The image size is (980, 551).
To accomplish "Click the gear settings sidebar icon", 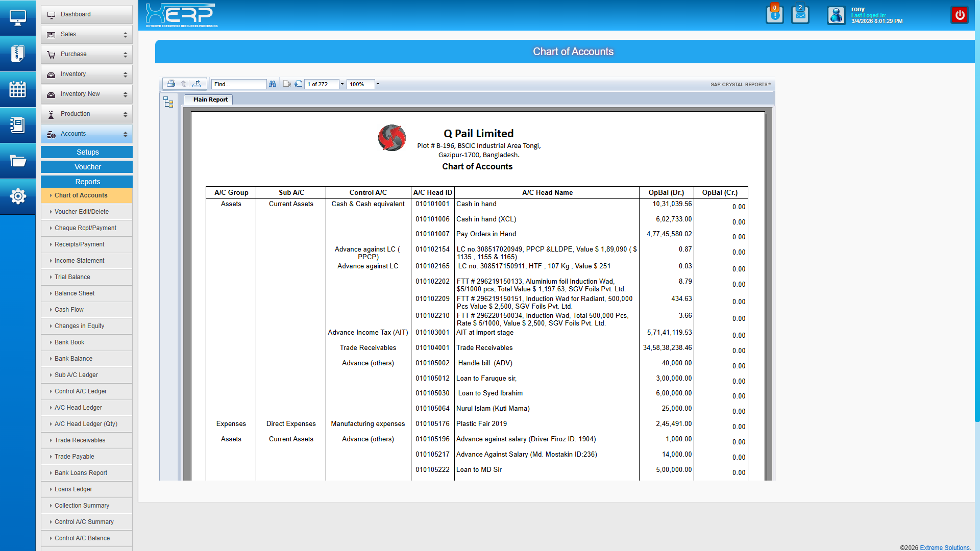I will pos(18,196).
